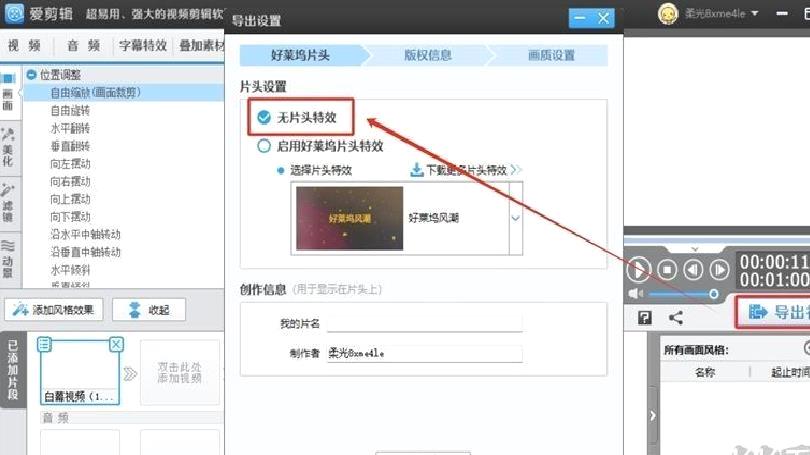Open the user avatar icon

point(667,14)
